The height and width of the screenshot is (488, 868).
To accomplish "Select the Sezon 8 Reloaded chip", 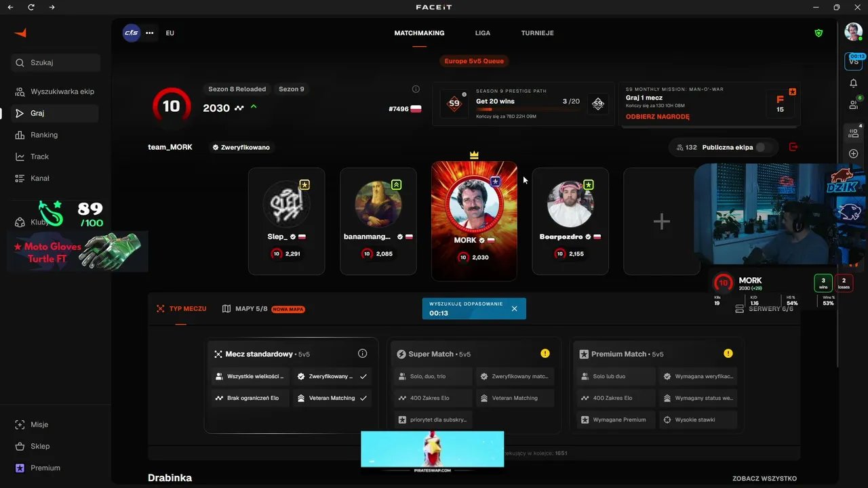I will click(x=237, y=89).
